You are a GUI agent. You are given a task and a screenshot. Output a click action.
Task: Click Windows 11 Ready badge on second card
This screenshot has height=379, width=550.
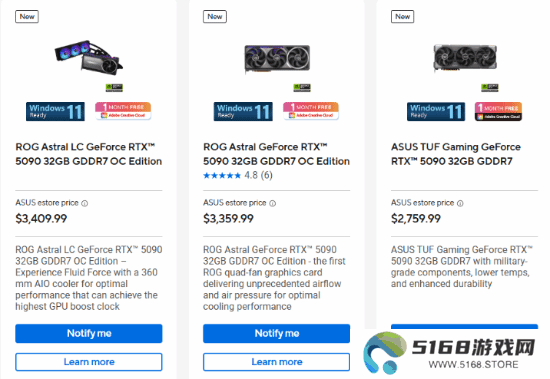tap(243, 112)
